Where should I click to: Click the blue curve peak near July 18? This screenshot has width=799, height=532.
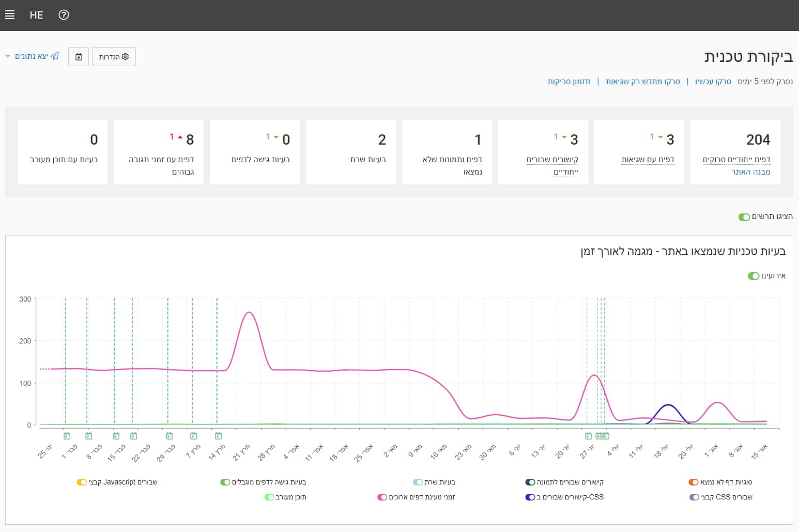(669, 405)
